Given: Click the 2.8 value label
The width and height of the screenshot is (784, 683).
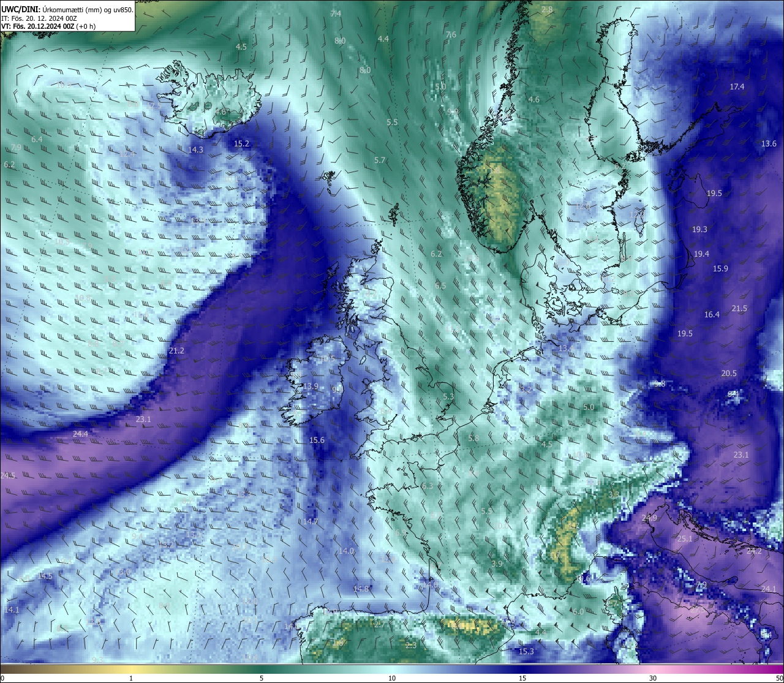Looking at the screenshot, I should coord(547,10).
